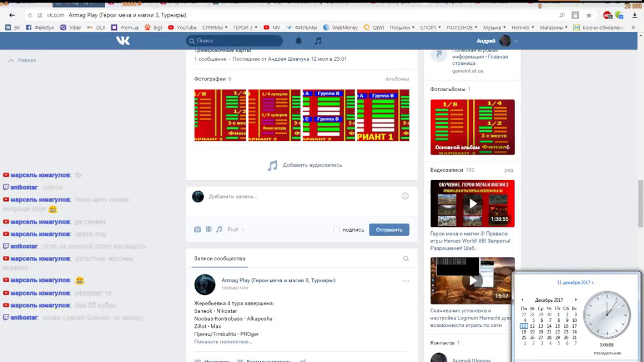Viewport: 644px width, 362px height.
Task: Reload the vk.com page
Action: click(30, 15)
